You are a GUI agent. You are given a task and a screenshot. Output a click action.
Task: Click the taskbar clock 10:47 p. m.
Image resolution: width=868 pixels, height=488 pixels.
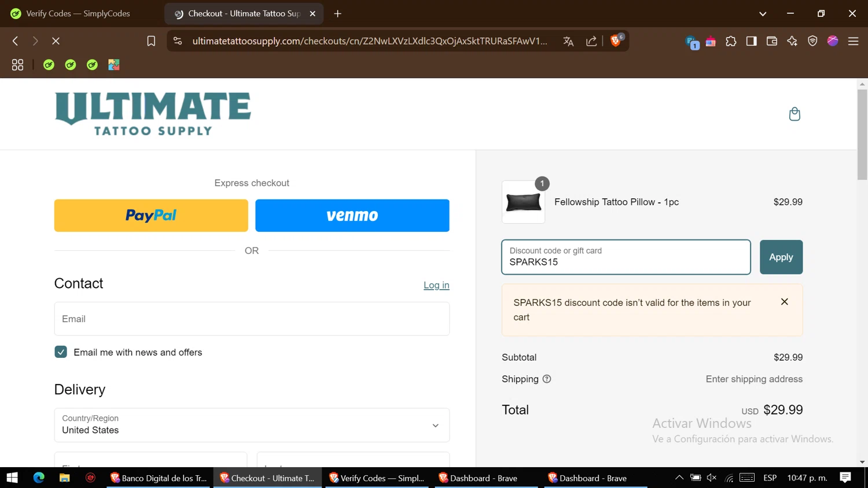pos(807,478)
